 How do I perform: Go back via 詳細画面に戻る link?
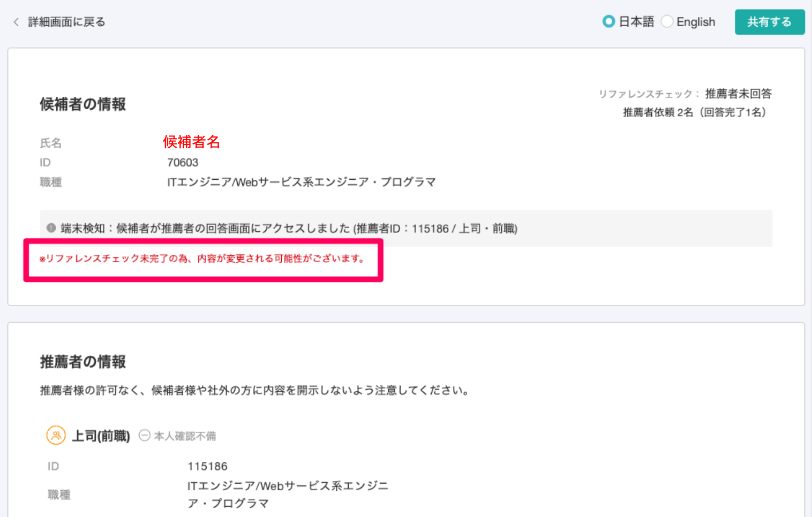point(66,22)
